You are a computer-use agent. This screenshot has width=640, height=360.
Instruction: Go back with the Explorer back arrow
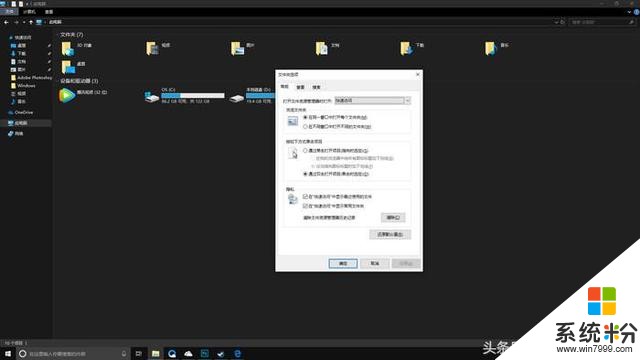click(x=6, y=22)
